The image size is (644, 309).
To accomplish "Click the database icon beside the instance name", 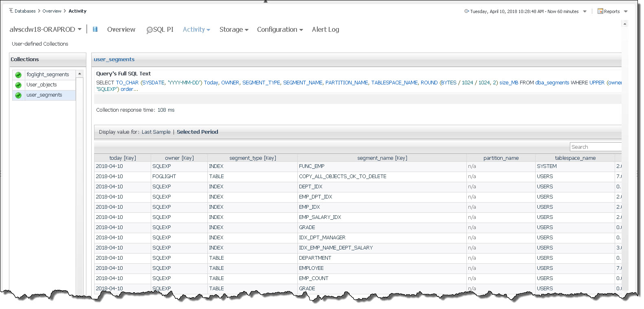I will (x=95, y=29).
